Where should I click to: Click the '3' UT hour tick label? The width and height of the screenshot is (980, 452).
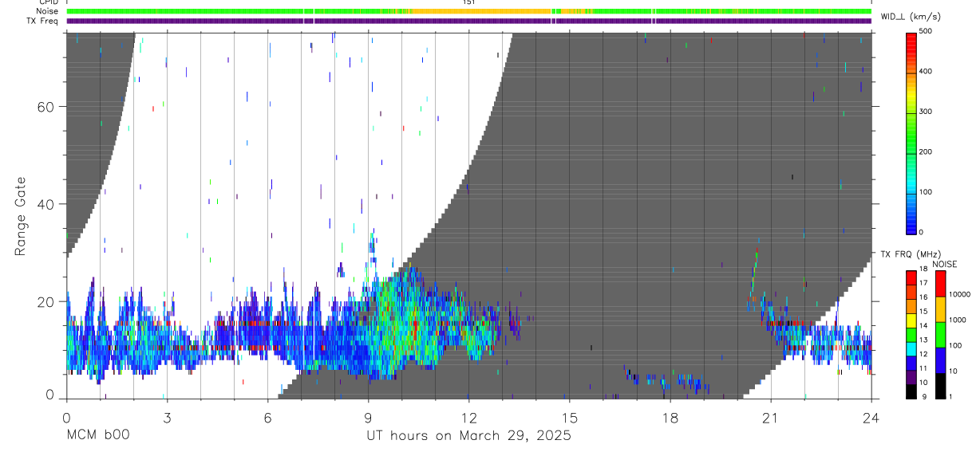coord(167,417)
